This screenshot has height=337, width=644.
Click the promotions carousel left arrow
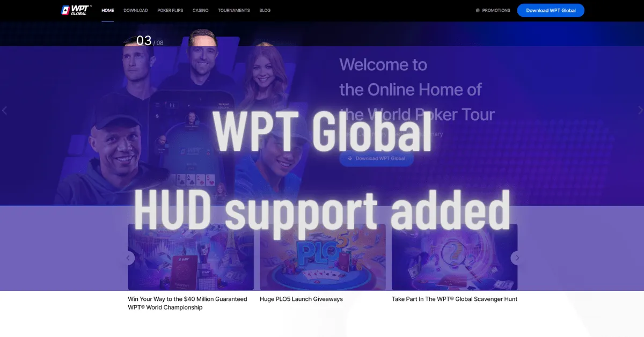tap(128, 258)
